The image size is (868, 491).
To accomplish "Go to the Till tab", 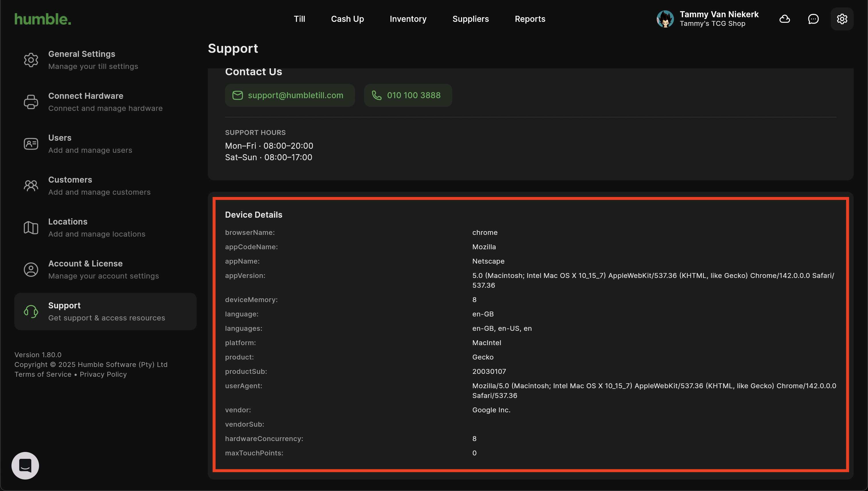I will pos(299,19).
